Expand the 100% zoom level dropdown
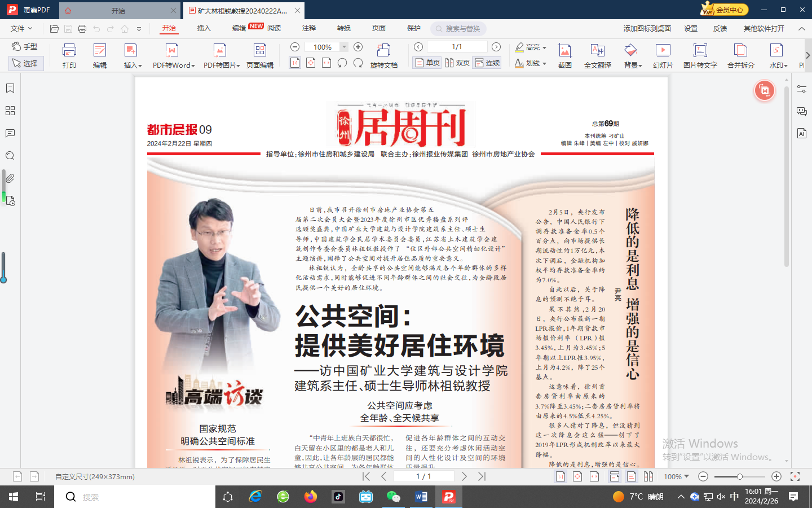 (344, 47)
